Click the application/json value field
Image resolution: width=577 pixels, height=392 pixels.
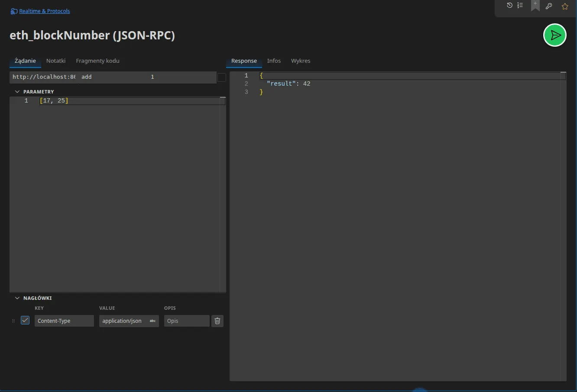click(x=129, y=321)
